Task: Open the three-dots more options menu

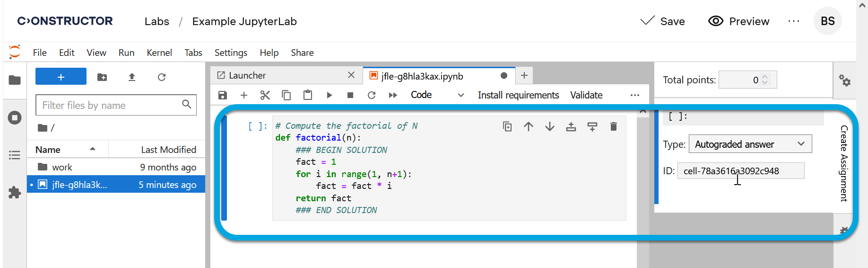Action: coord(794,21)
